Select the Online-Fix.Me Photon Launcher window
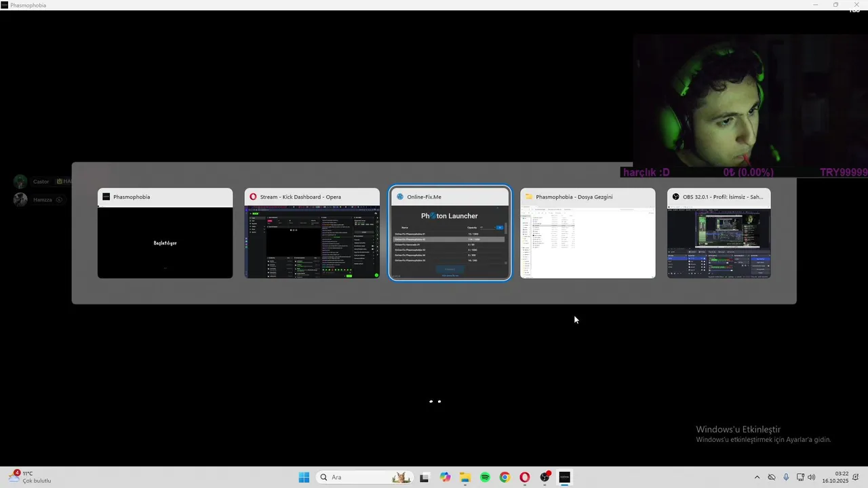This screenshot has width=868, height=488. [x=450, y=233]
